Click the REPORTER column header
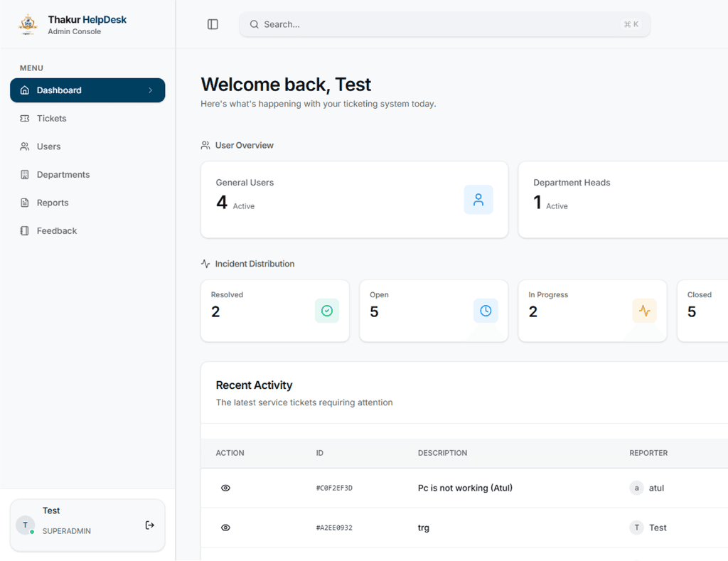This screenshot has height=561, width=728. point(648,453)
